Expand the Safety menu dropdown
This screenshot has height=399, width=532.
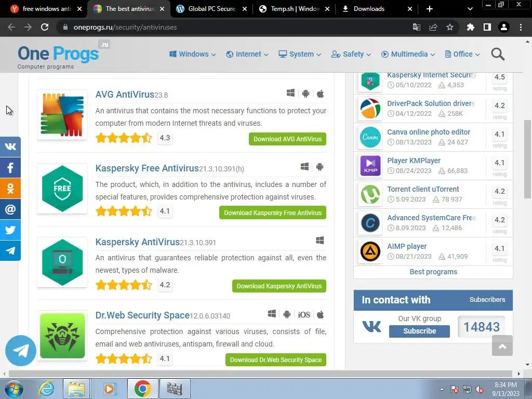tap(351, 54)
